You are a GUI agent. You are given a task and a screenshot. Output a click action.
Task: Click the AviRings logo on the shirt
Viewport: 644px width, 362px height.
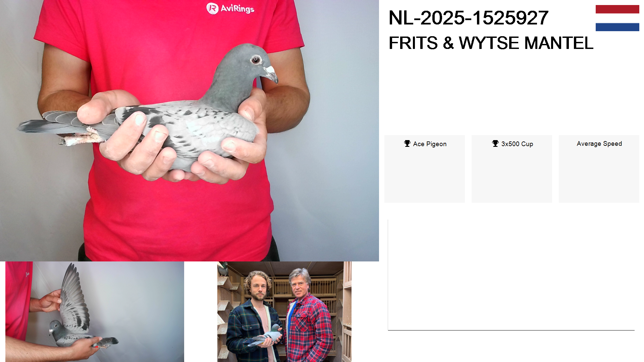pos(230,8)
